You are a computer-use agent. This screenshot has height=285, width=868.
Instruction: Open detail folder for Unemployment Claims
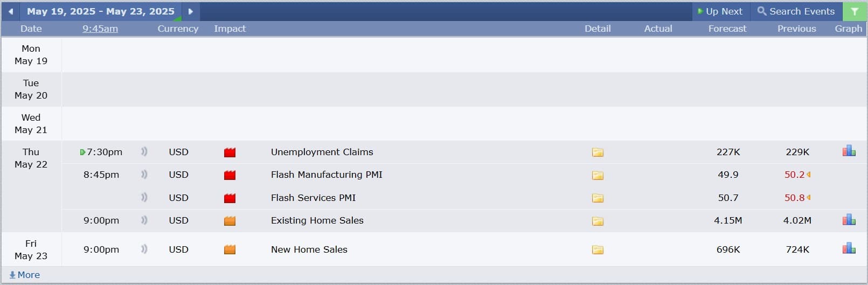coord(598,152)
